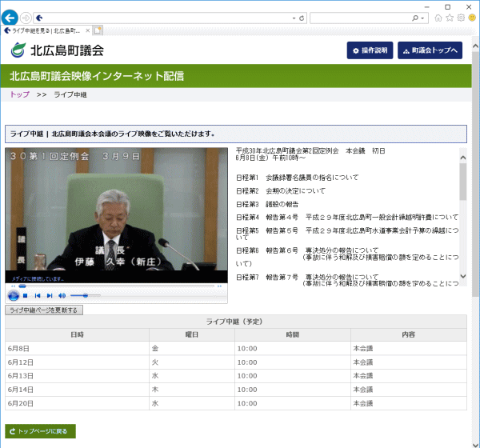Viewport: 480px width, 448px height.
Task: Select 日程第3 諸般の報告 text
Action: 267,204
